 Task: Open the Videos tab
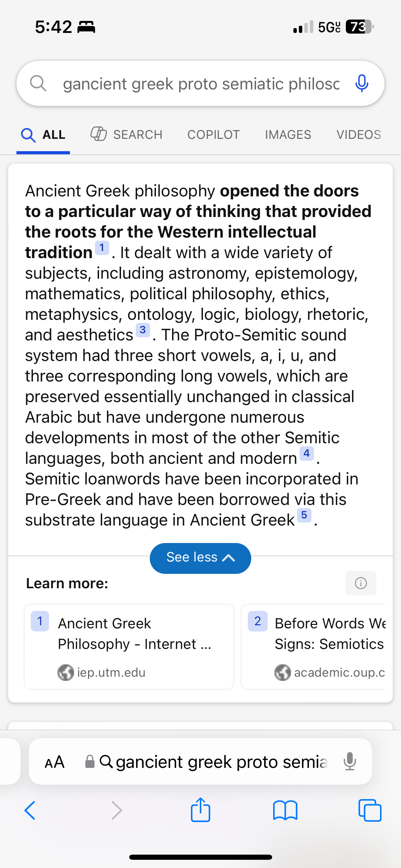(359, 135)
